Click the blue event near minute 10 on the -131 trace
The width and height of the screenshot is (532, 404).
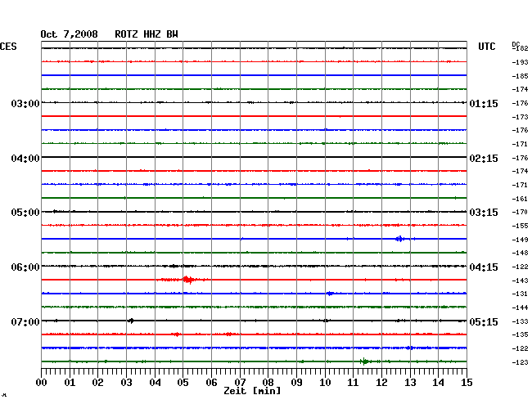[330, 294]
